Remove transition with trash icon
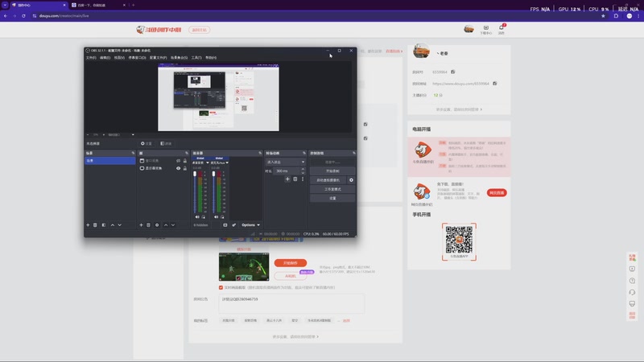The height and width of the screenshot is (362, 644). (x=295, y=179)
